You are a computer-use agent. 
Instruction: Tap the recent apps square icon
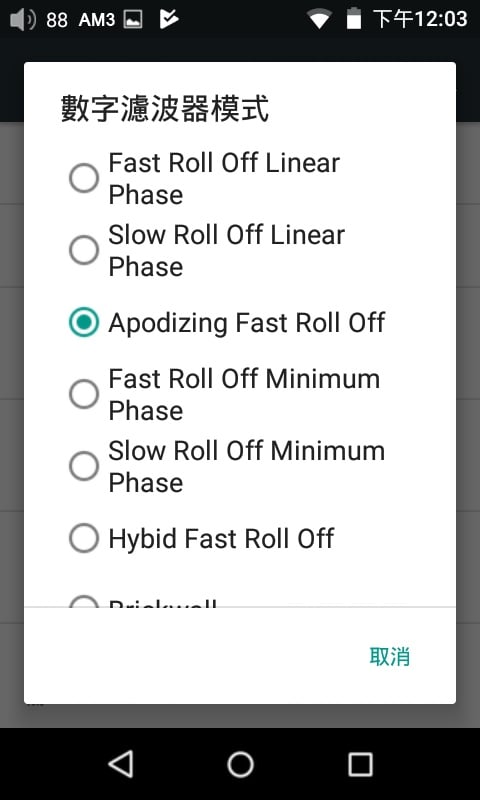tap(360, 764)
